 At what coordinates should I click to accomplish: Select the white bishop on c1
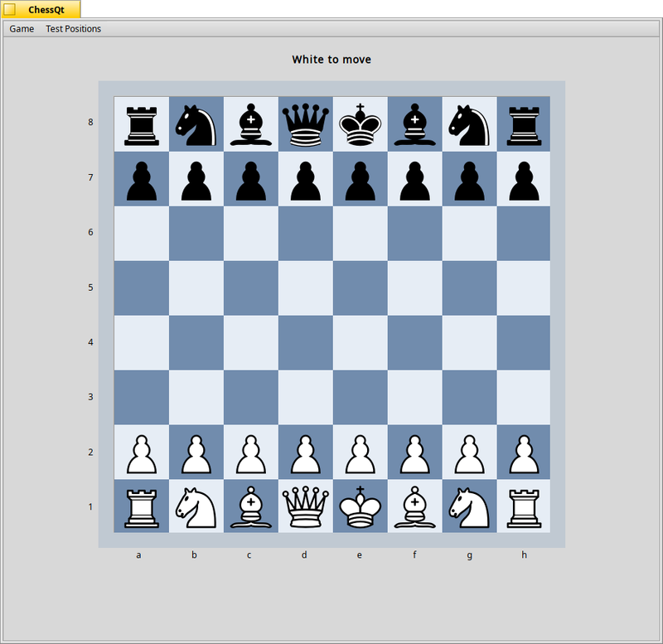click(251, 506)
